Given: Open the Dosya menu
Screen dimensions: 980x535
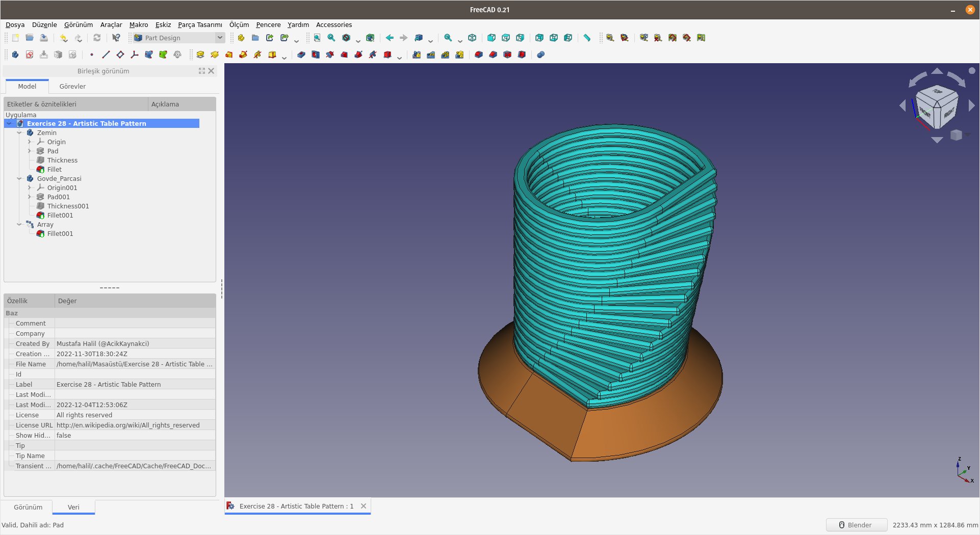Looking at the screenshot, I should (15, 24).
